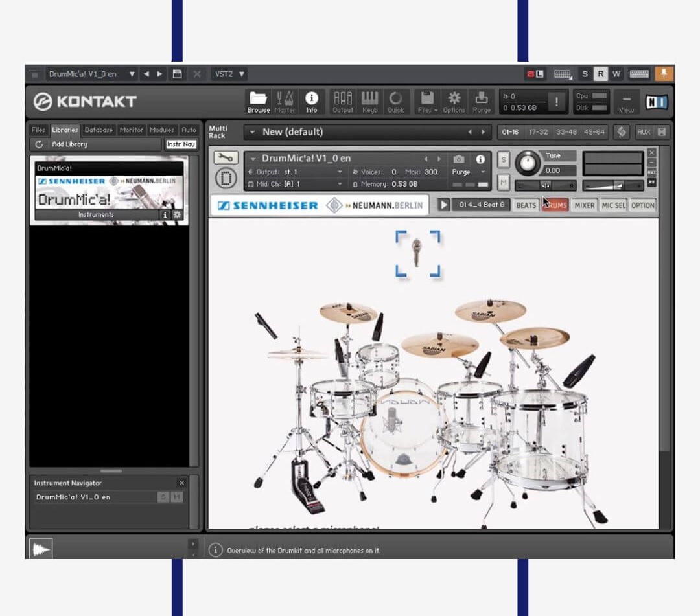Viewport: 700px width, 616px height.
Task: Solo the DrumMic'a instrument with S button
Action: (x=503, y=160)
